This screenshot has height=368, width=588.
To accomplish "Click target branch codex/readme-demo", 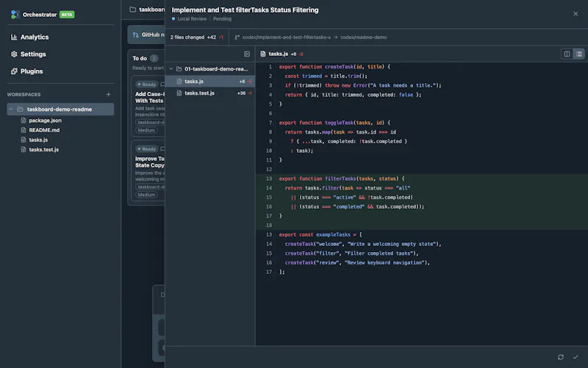I will pos(363,37).
